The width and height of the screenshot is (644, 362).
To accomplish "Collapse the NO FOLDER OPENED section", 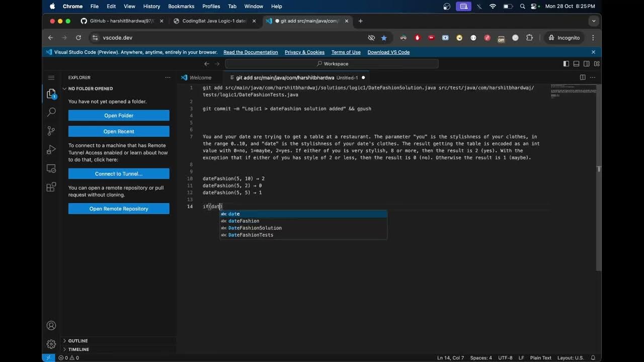I will click(91, 88).
